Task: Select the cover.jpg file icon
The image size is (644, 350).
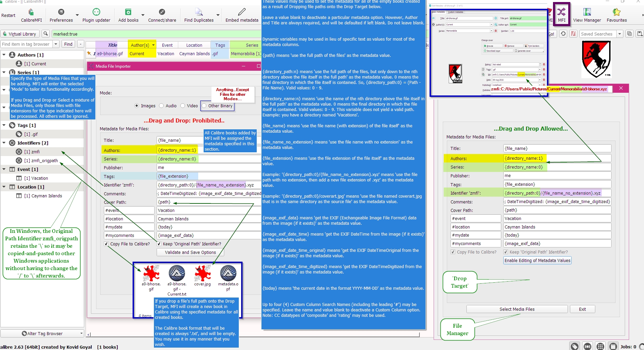Action: point(203,274)
